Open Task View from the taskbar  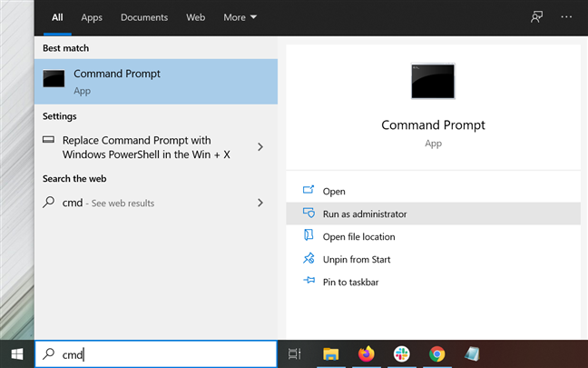point(294,353)
